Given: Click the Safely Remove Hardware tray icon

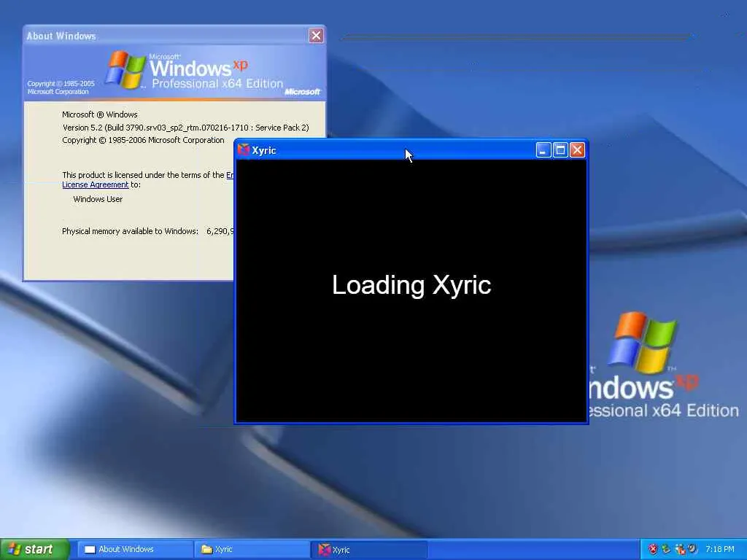Looking at the screenshot, I should point(666,549).
